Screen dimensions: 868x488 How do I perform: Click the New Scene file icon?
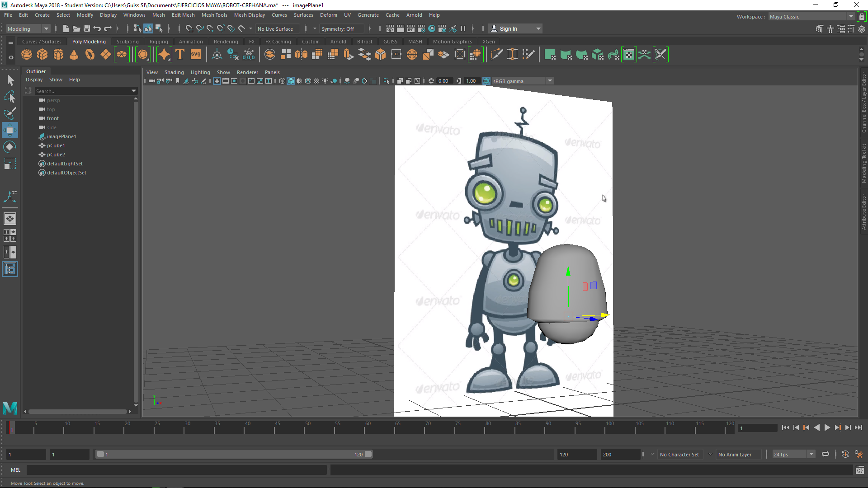[66, 28]
